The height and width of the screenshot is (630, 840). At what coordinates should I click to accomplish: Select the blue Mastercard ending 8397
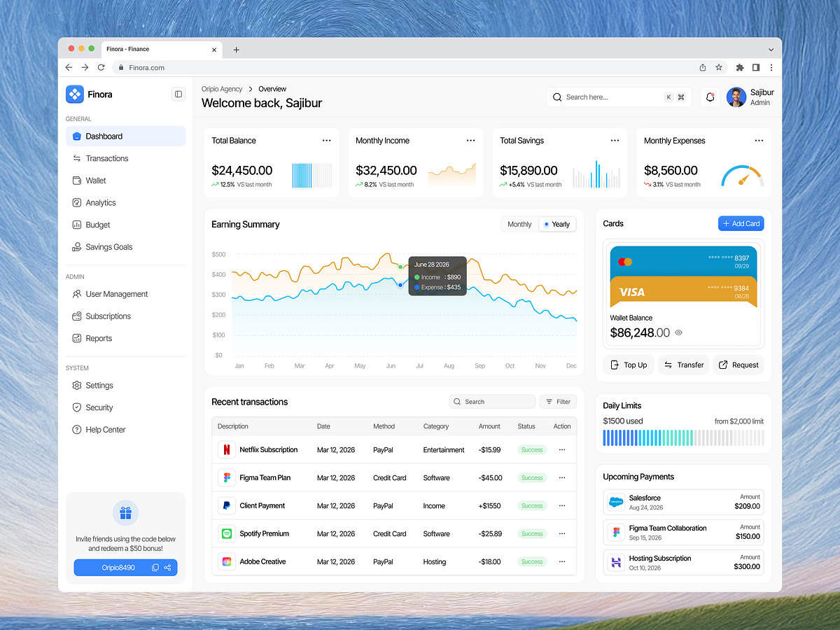click(x=683, y=260)
